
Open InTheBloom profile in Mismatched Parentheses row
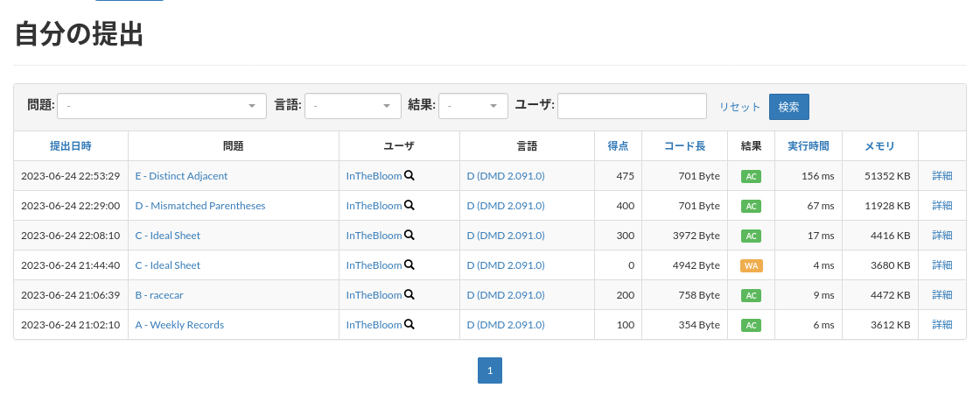point(374,205)
